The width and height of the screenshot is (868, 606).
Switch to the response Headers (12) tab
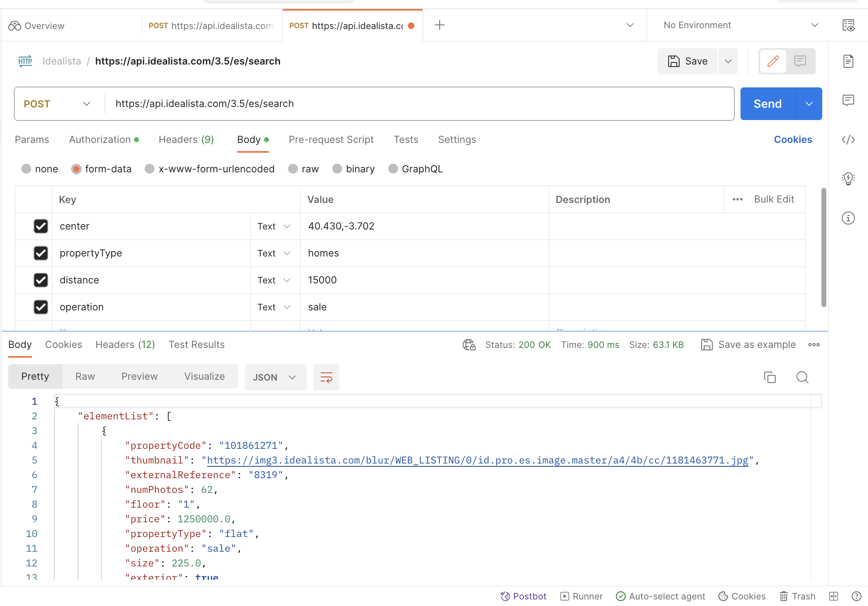tap(125, 345)
